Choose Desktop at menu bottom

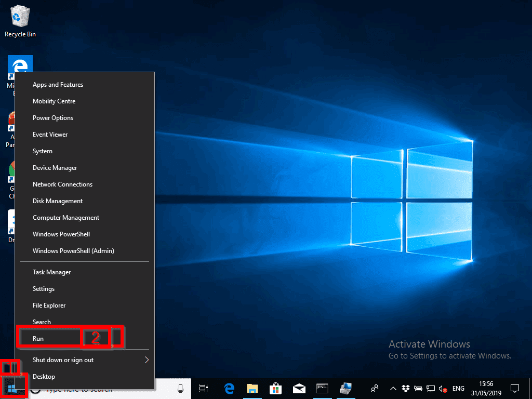[85, 377]
